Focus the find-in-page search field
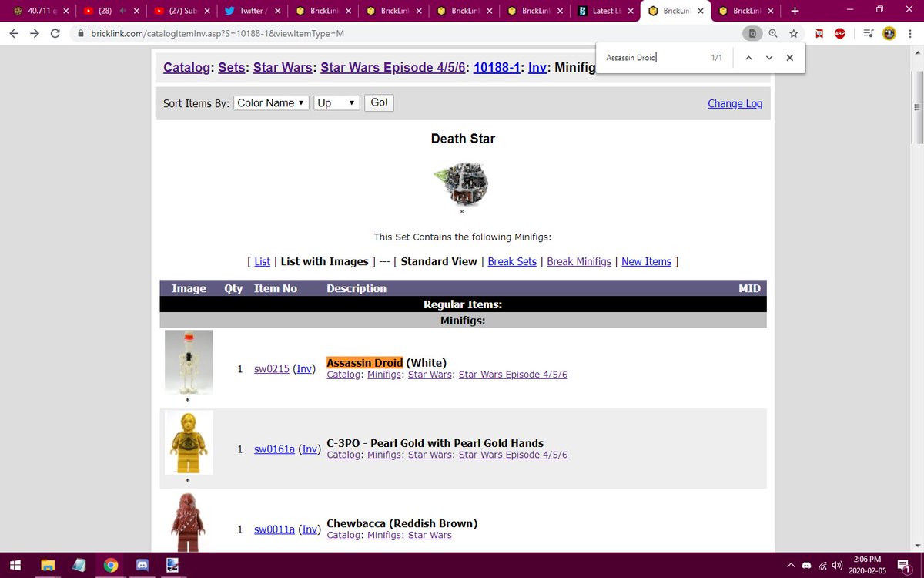 pos(654,58)
